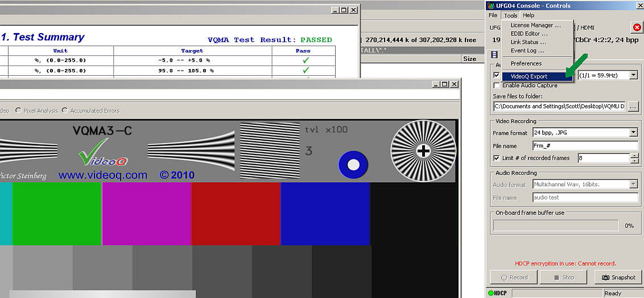This screenshot has width=644, height=298.
Task: Take a Snapshot with the camera button
Action: pos(617,277)
